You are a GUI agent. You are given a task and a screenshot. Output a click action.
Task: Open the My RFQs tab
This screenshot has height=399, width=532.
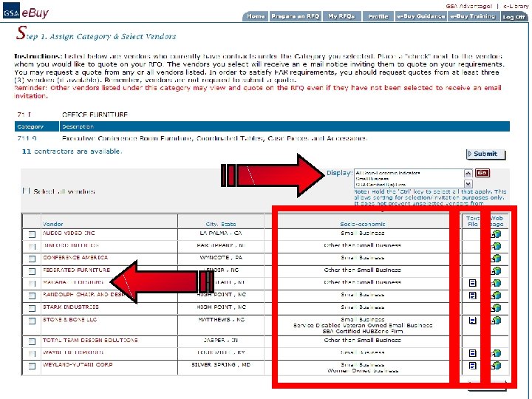pyautogui.click(x=341, y=16)
